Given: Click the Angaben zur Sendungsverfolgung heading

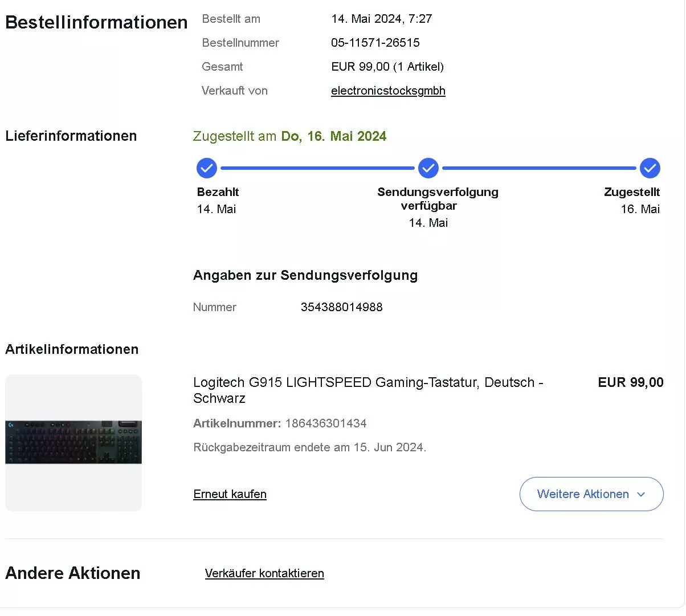Looking at the screenshot, I should 305,275.
